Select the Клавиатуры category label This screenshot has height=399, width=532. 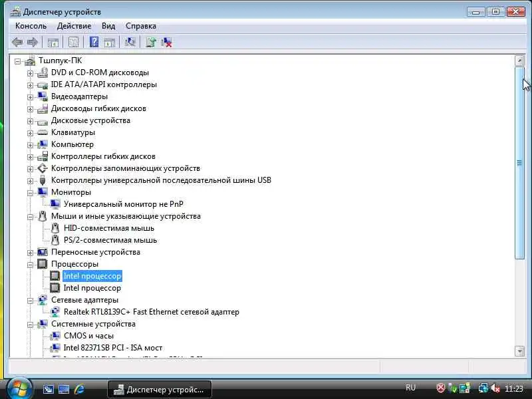click(73, 132)
